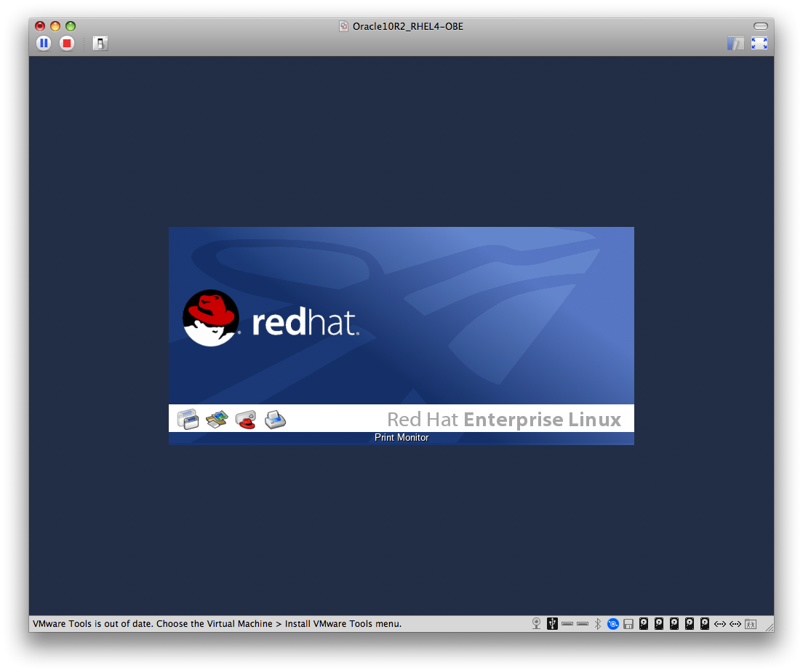Click the Red Hat shadowman logo

(211, 318)
